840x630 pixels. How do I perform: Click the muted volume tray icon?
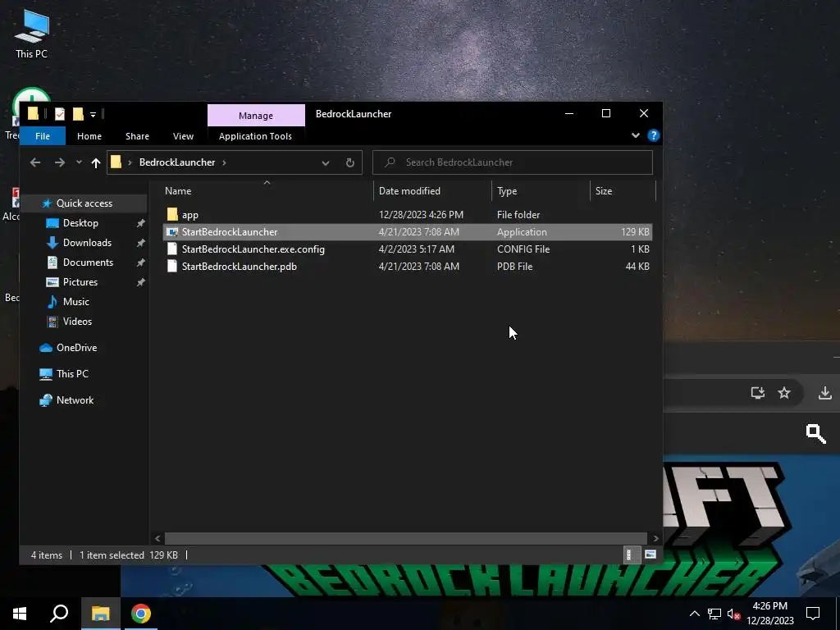point(733,614)
